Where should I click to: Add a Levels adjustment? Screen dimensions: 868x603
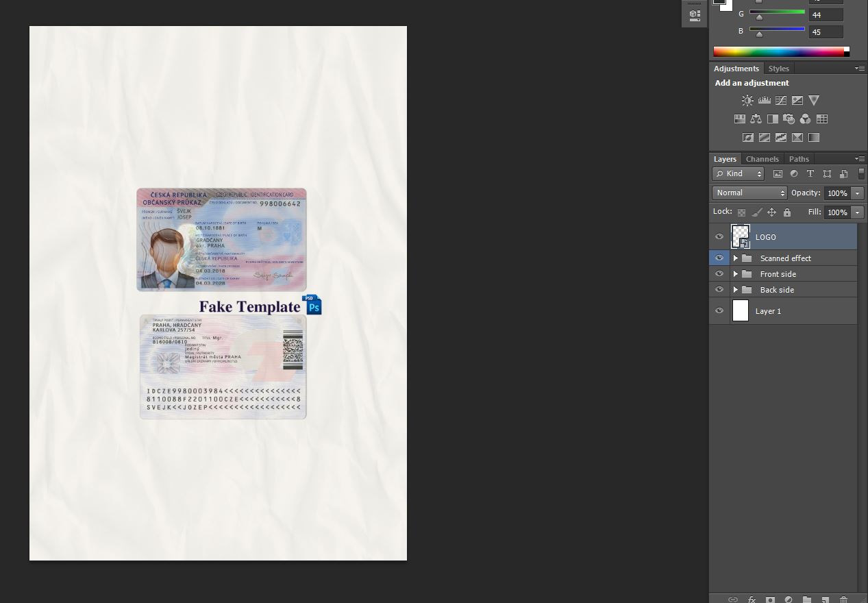pos(764,101)
